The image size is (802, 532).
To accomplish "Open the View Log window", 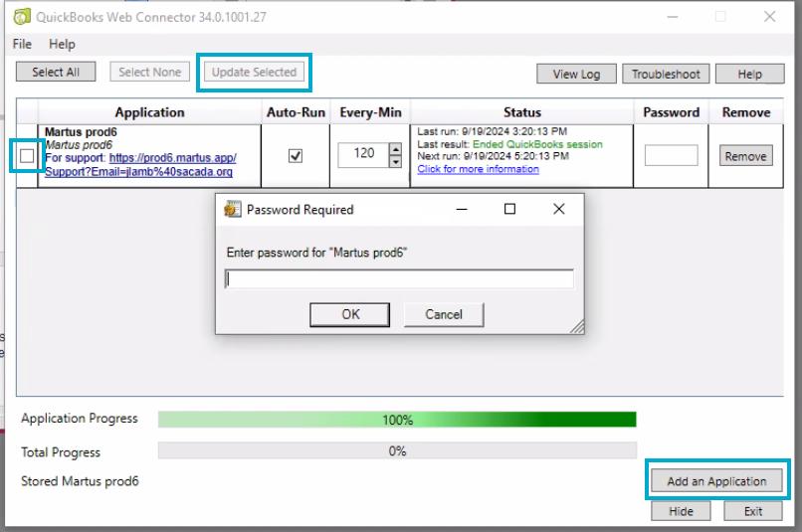I will point(576,75).
